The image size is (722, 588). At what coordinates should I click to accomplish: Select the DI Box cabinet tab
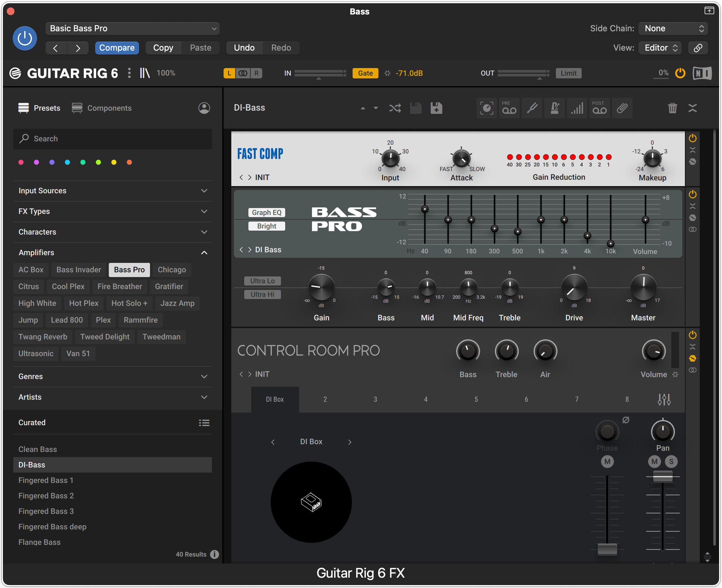pyautogui.click(x=275, y=399)
